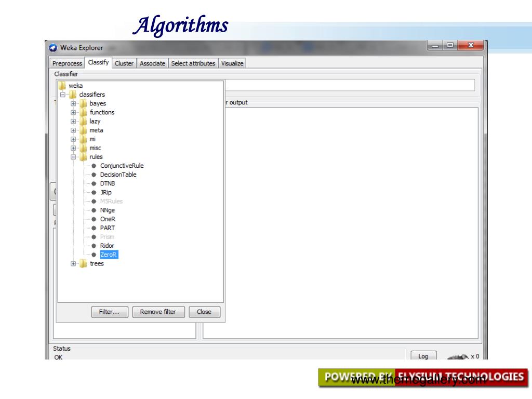The image size is (532, 399).
Task: Click the Weka bird icon in status bar
Action: 458,356
